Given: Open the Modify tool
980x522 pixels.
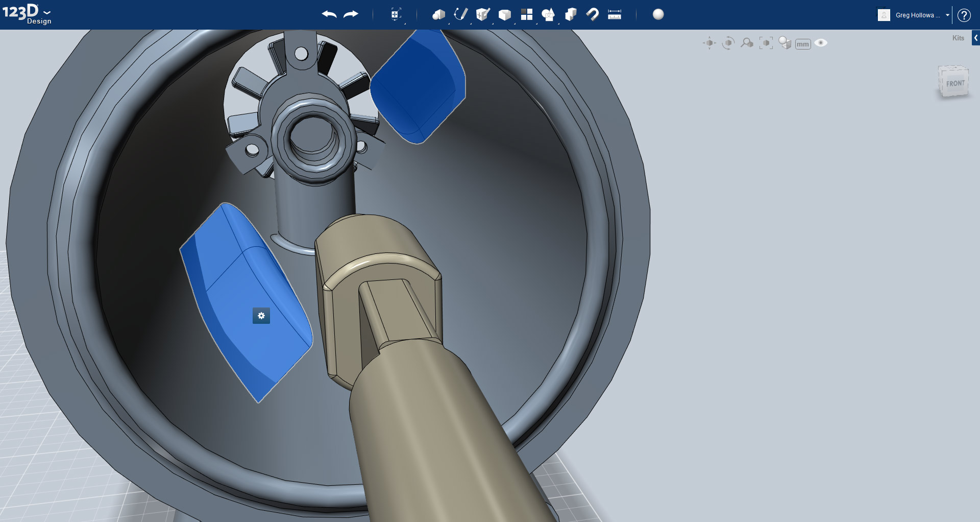Looking at the screenshot, I should [x=505, y=15].
